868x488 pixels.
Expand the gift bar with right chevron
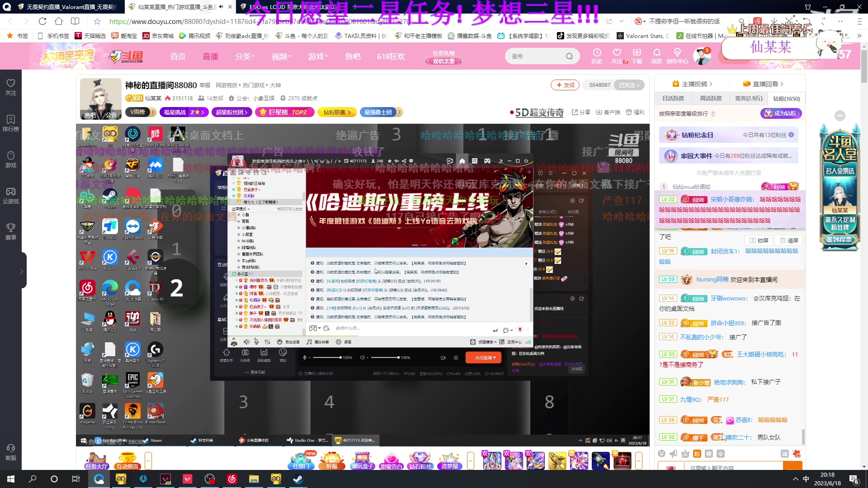tap(638, 460)
